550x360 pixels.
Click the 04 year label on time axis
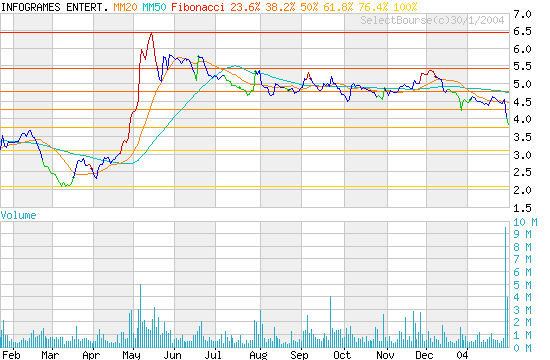coord(462,355)
